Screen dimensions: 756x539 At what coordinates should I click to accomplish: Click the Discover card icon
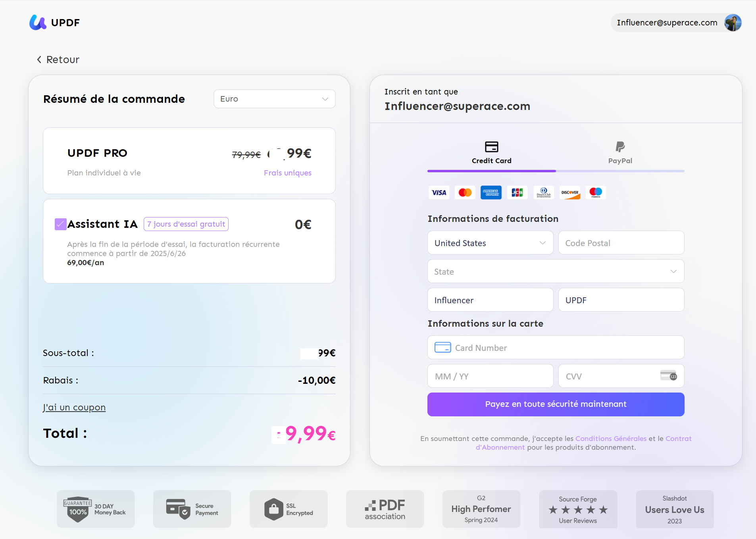570,192
